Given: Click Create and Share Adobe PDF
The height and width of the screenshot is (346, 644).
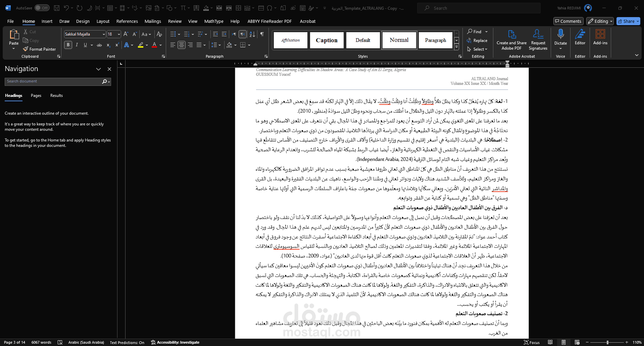Looking at the screenshot, I should pos(511,40).
